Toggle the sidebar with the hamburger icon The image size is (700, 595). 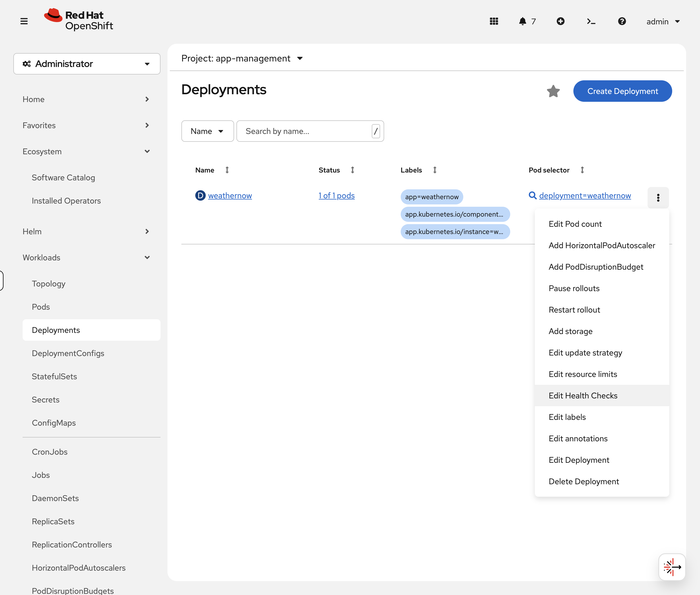24,21
